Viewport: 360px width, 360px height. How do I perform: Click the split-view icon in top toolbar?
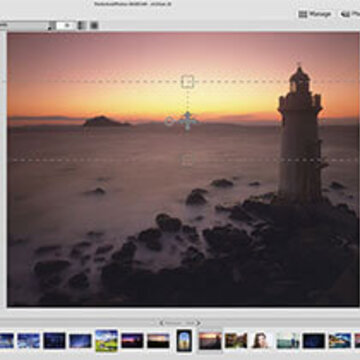click(x=82, y=25)
